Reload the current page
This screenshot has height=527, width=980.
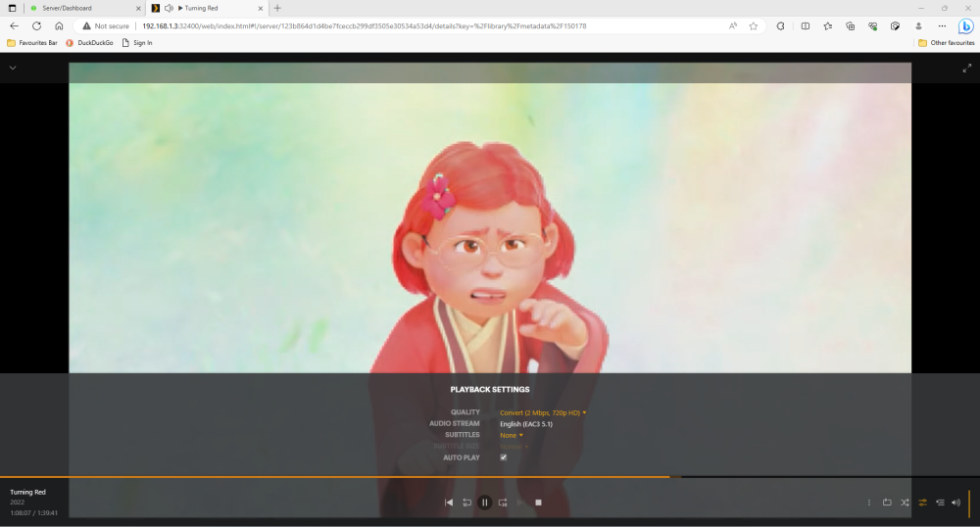point(37,26)
